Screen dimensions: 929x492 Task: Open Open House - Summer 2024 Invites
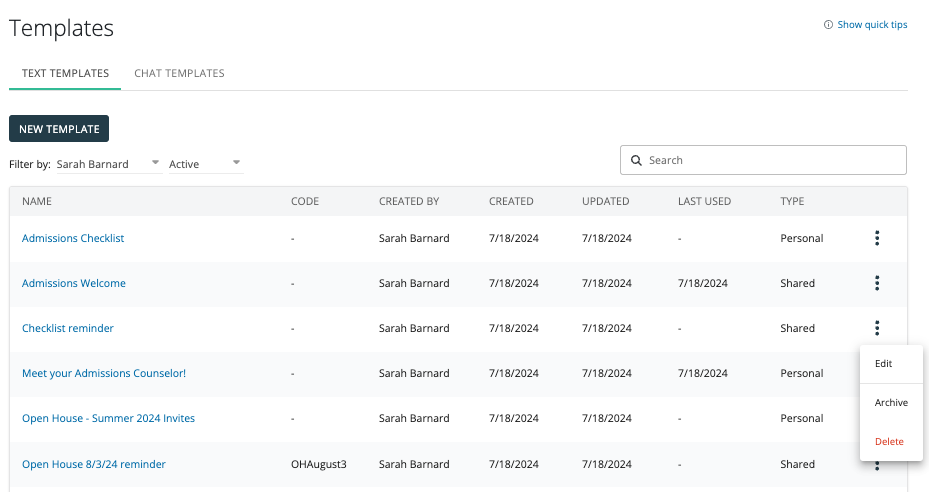pos(108,418)
